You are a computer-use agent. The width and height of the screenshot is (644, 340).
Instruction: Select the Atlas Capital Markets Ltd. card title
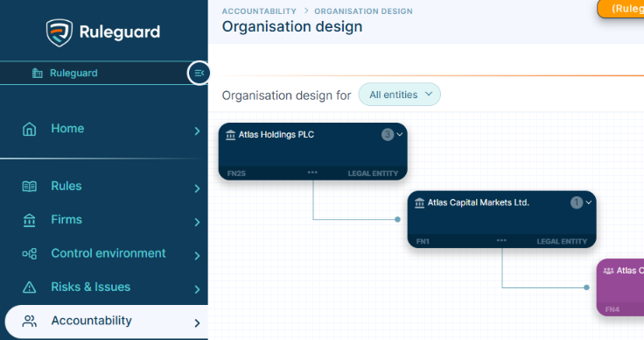(479, 202)
